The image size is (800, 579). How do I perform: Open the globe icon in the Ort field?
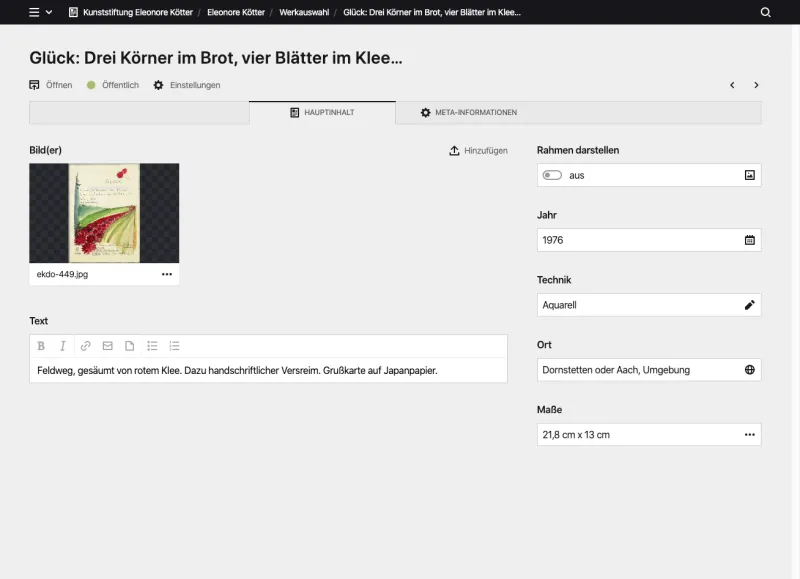749,369
